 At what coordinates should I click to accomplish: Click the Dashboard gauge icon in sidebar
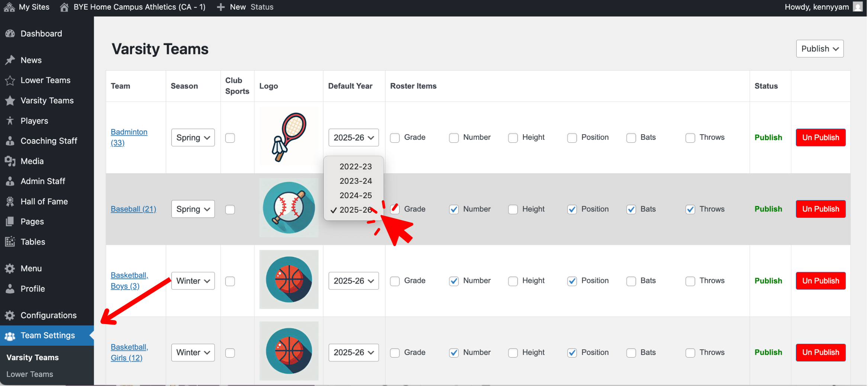click(x=10, y=33)
